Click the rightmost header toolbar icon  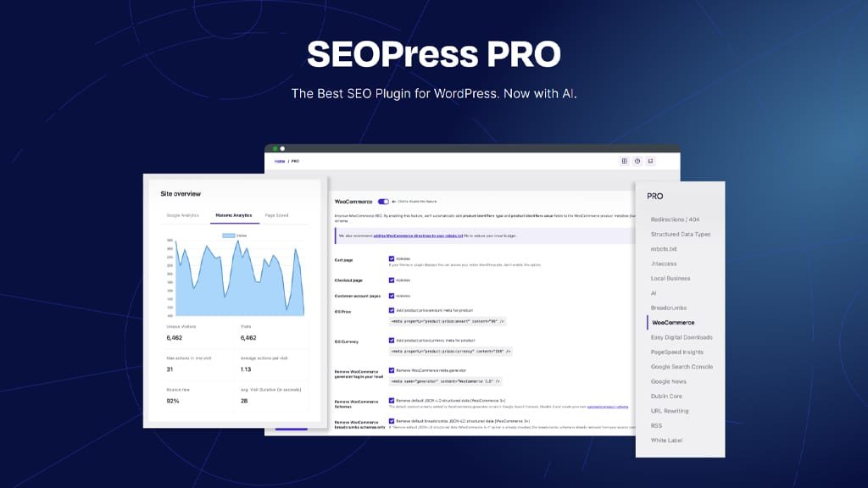pyautogui.click(x=650, y=161)
